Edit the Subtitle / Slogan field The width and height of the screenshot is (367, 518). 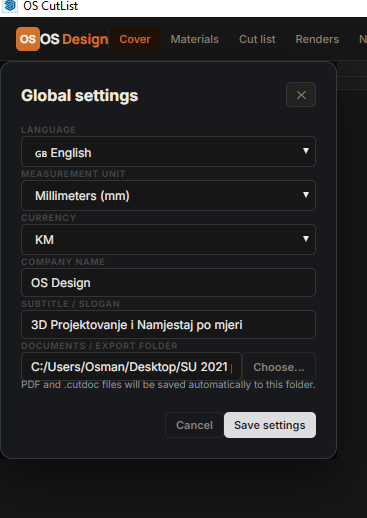pyautogui.click(x=168, y=325)
